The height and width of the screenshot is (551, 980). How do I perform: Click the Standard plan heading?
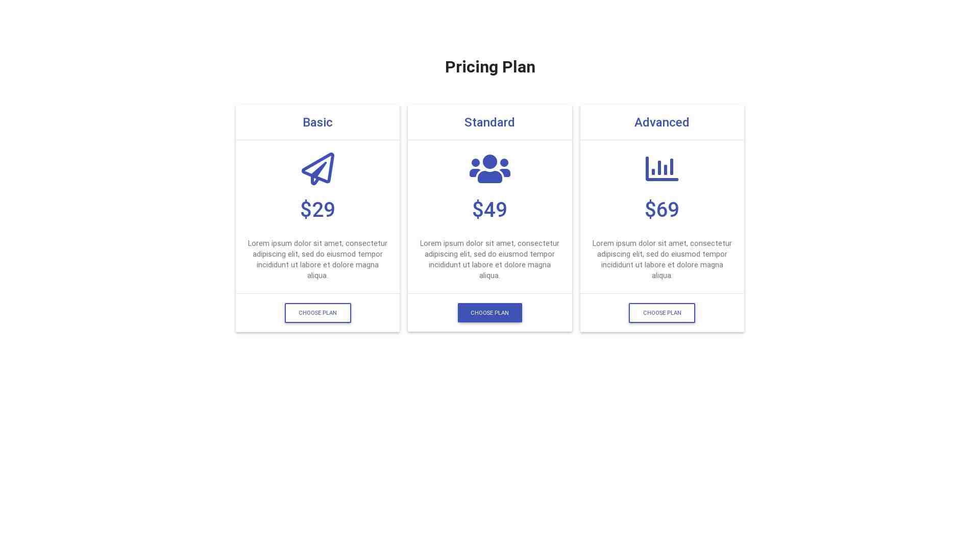(x=489, y=122)
